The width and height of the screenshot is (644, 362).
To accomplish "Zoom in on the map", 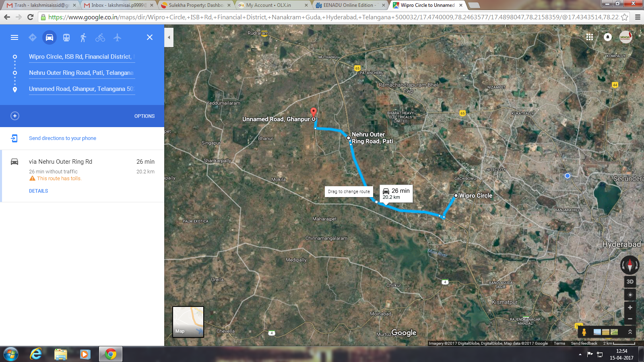I will tap(630, 308).
